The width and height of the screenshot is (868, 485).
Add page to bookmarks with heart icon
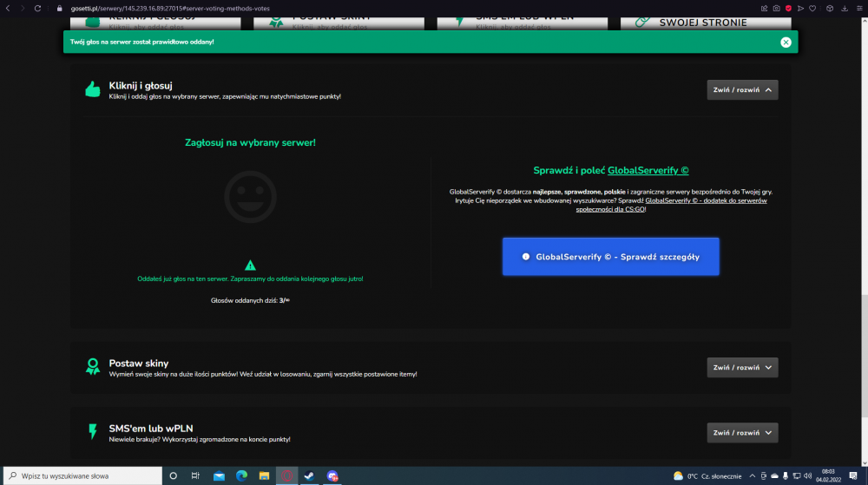point(812,9)
